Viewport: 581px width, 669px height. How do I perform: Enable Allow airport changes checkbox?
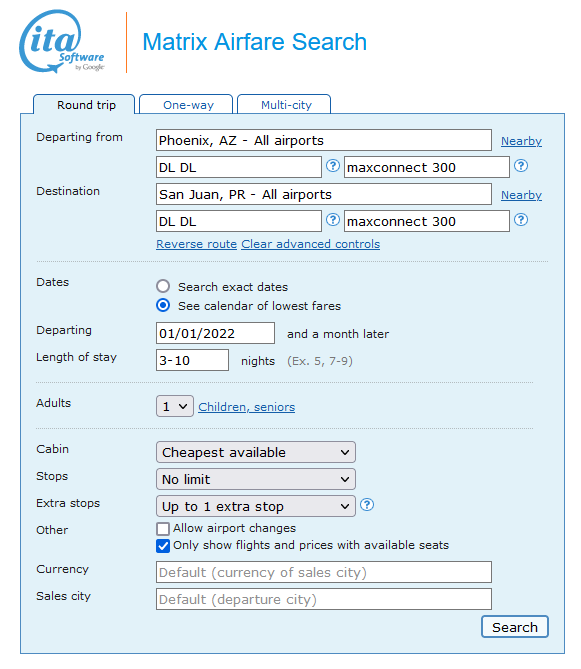pyautogui.click(x=163, y=529)
